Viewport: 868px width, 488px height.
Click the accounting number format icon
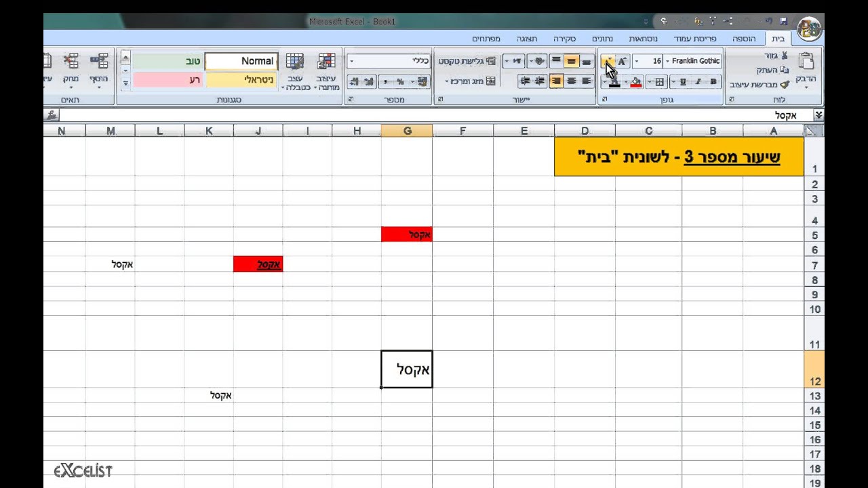423,81
